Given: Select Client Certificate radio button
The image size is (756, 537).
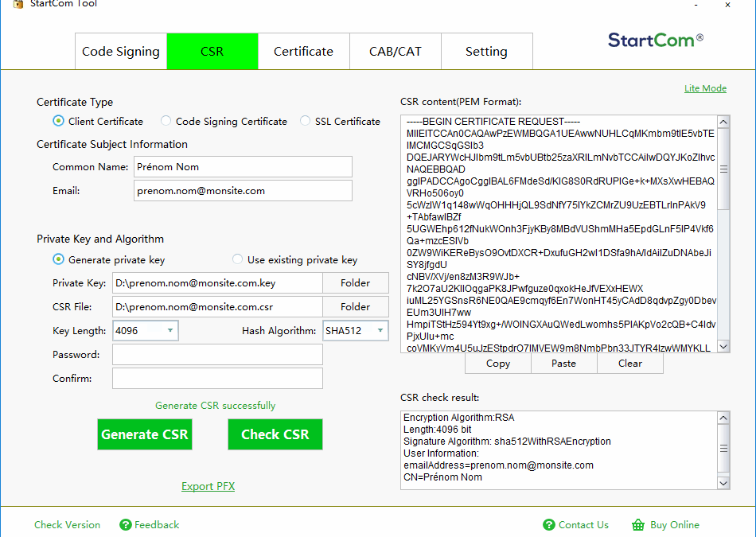Looking at the screenshot, I should coord(58,121).
